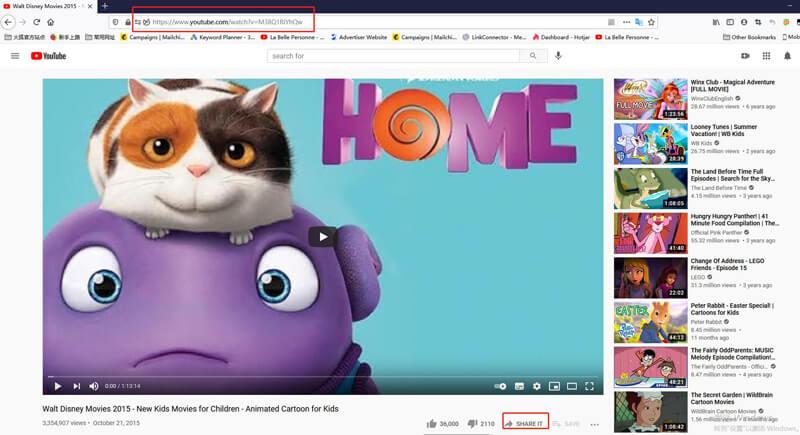Open The Secret Garden WildBrain title

tap(731, 398)
